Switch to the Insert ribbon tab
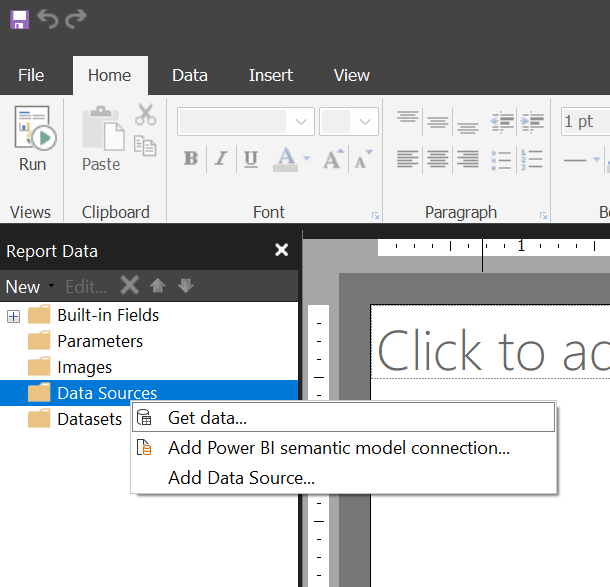This screenshot has width=610, height=587. [x=271, y=75]
